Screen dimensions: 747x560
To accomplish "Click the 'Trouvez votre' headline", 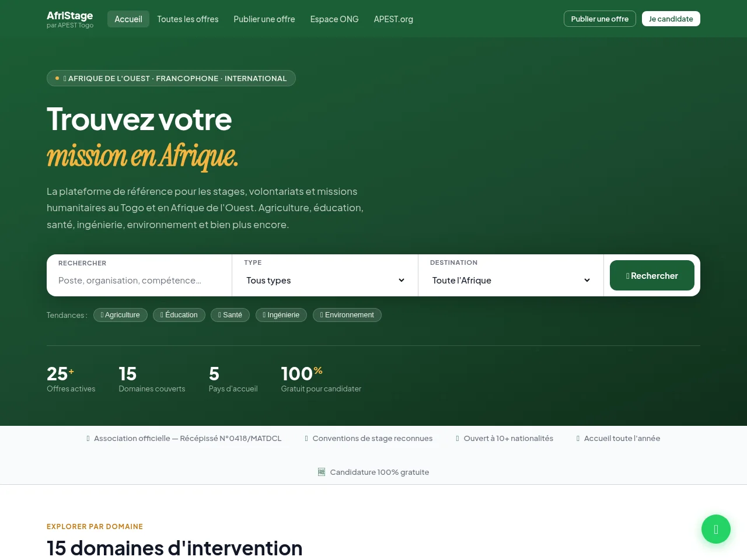I will click(x=139, y=119).
